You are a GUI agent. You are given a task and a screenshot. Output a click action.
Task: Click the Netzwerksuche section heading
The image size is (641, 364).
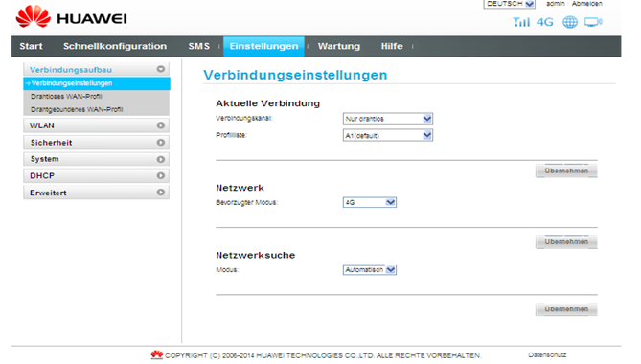coord(256,256)
